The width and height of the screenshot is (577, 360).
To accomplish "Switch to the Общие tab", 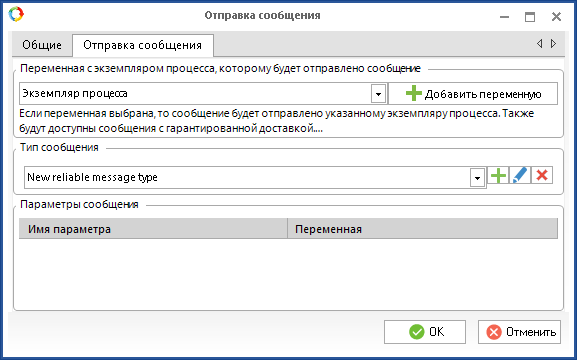I will [x=42, y=45].
